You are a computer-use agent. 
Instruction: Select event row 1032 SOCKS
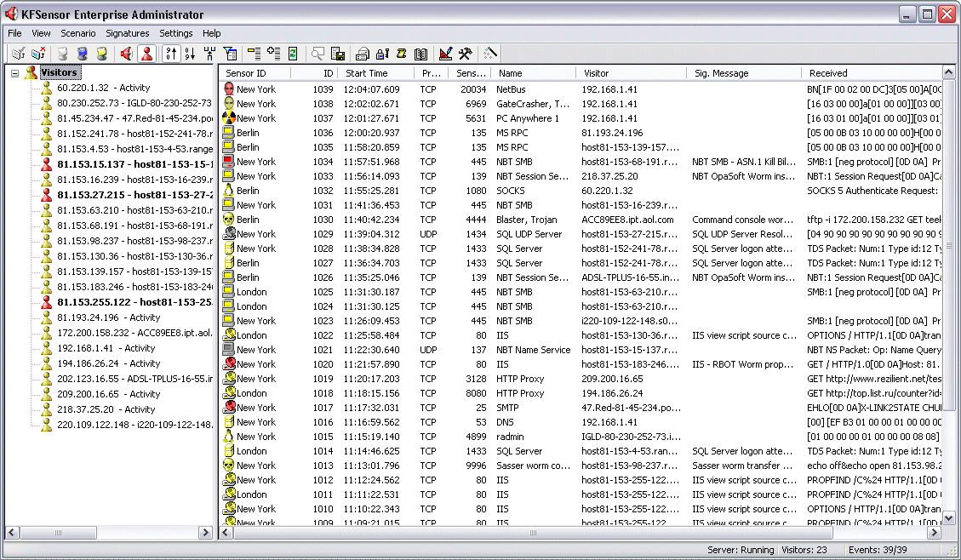click(x=581, y=191)
